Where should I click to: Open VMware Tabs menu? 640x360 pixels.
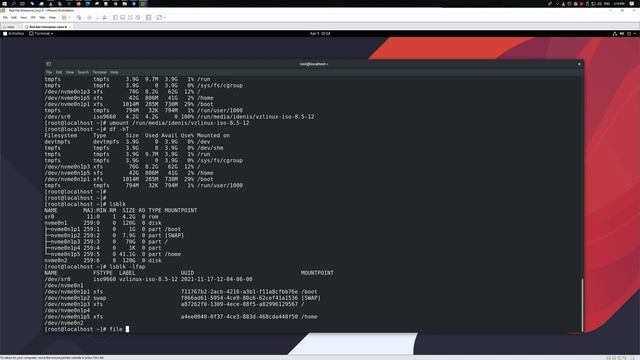42,18
